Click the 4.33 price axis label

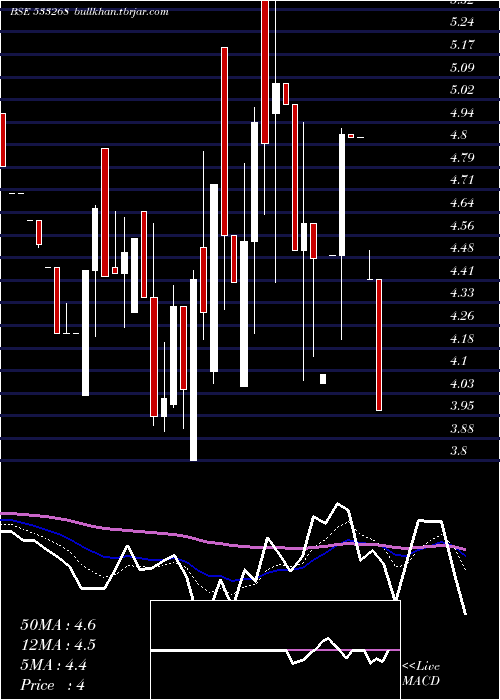click(x=462, y=293)
